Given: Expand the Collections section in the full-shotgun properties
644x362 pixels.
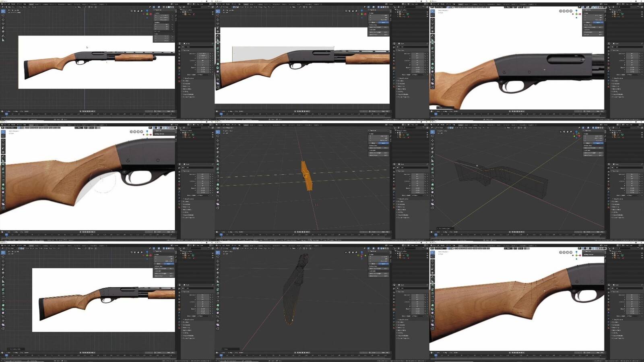Looking at the screenshot, I should pos(186,83).
